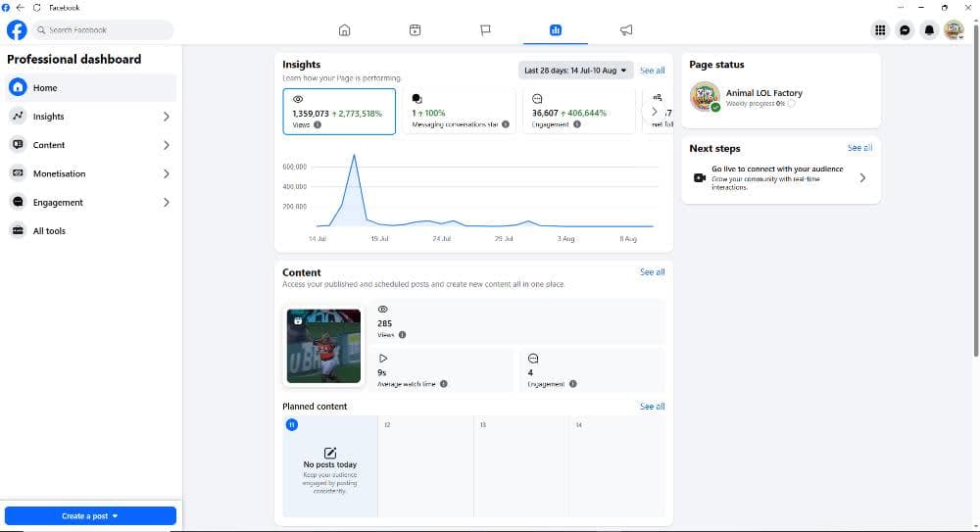Screen dimensions: 980x532
Task: Click the All tools briefcase icon
Action: [x=18, y=230]
